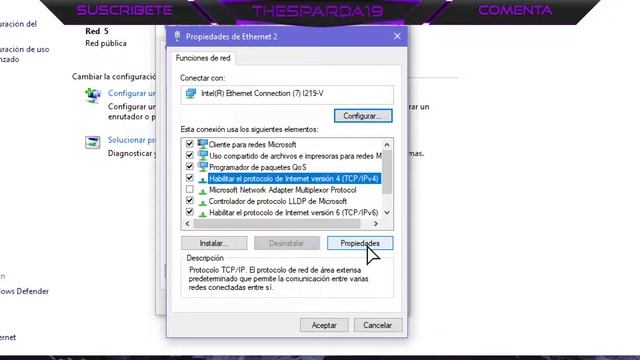This screenshot has width=640, height=360.
Task: Click the Cliente para redes Microsoft icon
Action: tap(202, 144)
